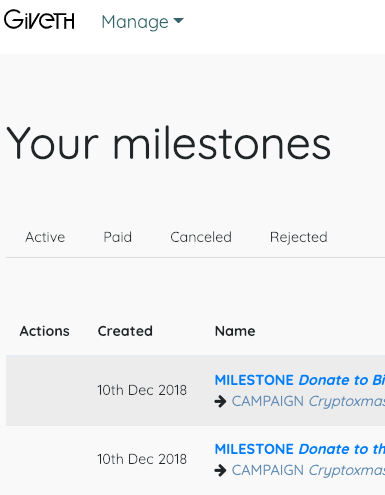Screen dimensions: 385x495
Task: Open CAMPAIGN Cryptoxmas link in second row
Action: [308, 470]
